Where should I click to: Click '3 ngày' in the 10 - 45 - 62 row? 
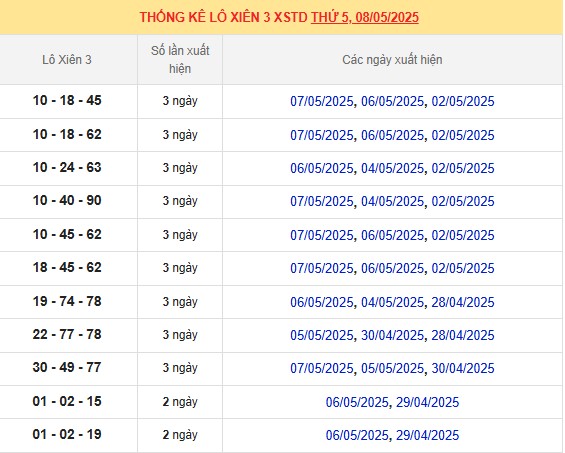[x=180, y=235]
